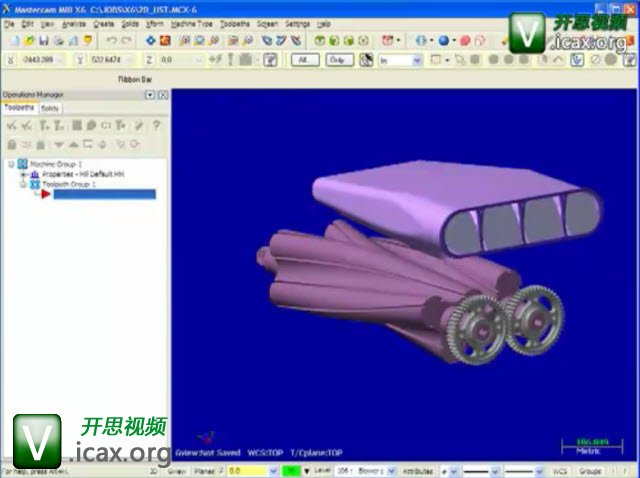Click Groups in the status bar
This screenshot has height=478, width=640.
click(x=590, y=471)
